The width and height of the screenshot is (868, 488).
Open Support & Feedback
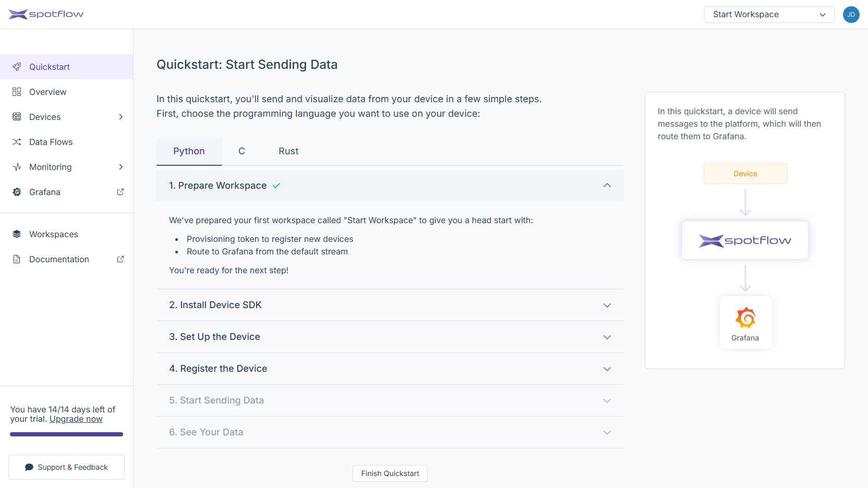66,467
